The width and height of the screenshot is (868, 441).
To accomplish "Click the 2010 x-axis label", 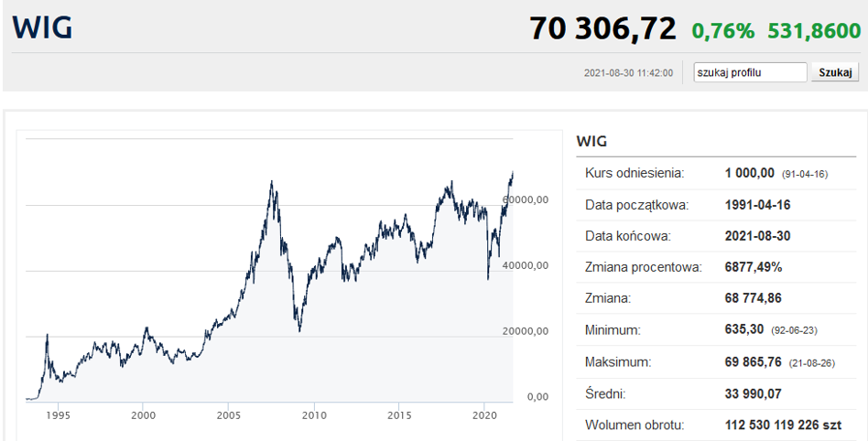I will [314, 415].
